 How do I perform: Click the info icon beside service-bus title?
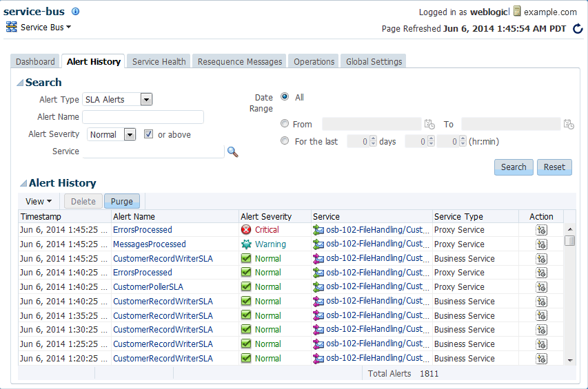click(x=75, y=11)
